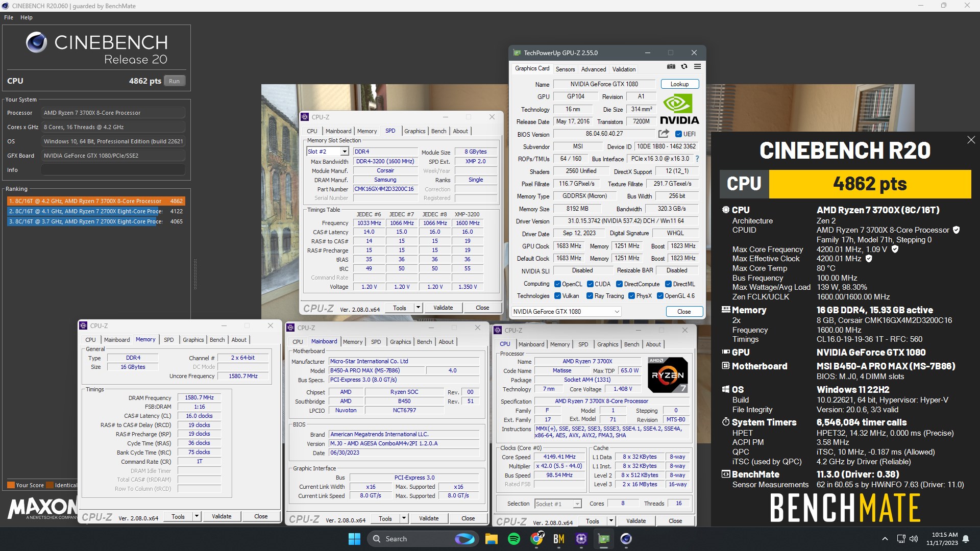Switch to the Validation tab in GPU-Z
The image size is (980, 551).
click(624, 69)
